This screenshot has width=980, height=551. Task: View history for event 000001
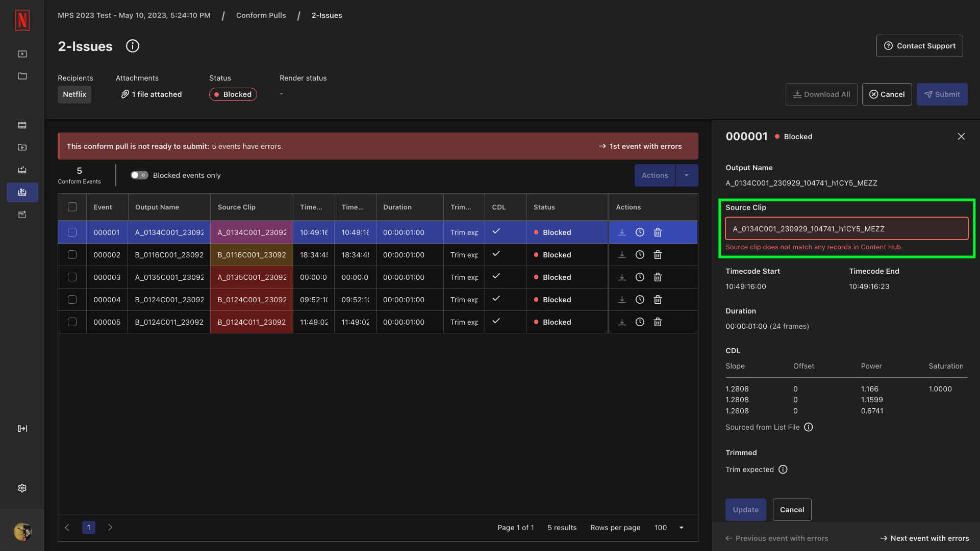640,232
